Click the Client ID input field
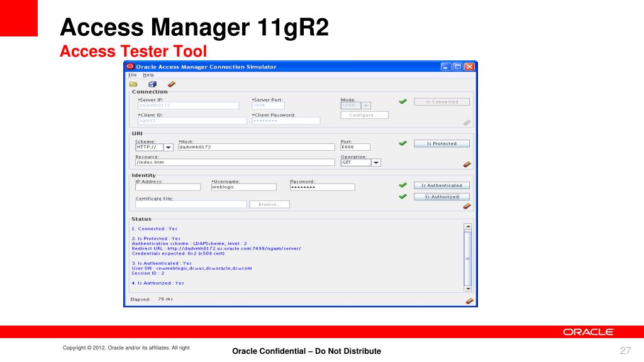Viewport: 644px width, 362px height. click(192, 121)
